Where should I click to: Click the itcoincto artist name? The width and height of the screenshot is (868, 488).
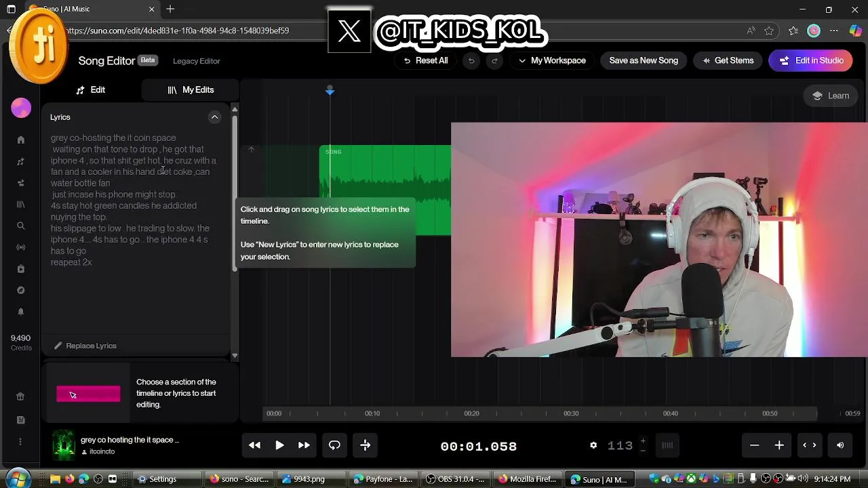102,451
